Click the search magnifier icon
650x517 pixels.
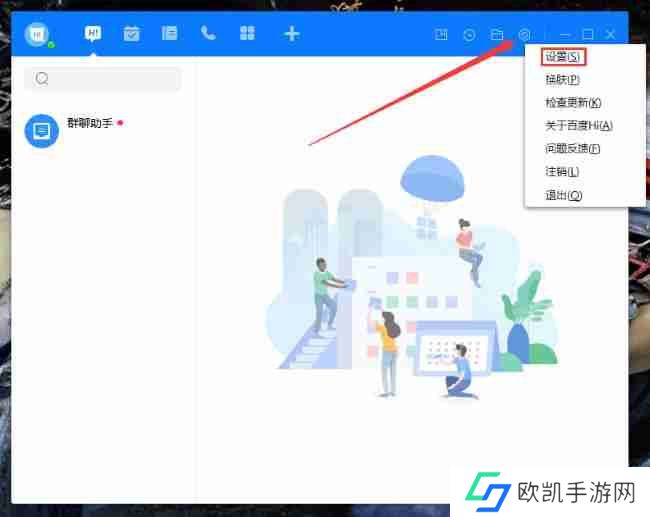[x=42, y=78]
